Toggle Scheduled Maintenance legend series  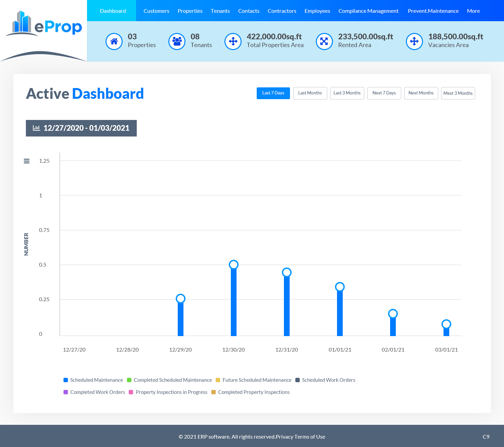[93, 380]
